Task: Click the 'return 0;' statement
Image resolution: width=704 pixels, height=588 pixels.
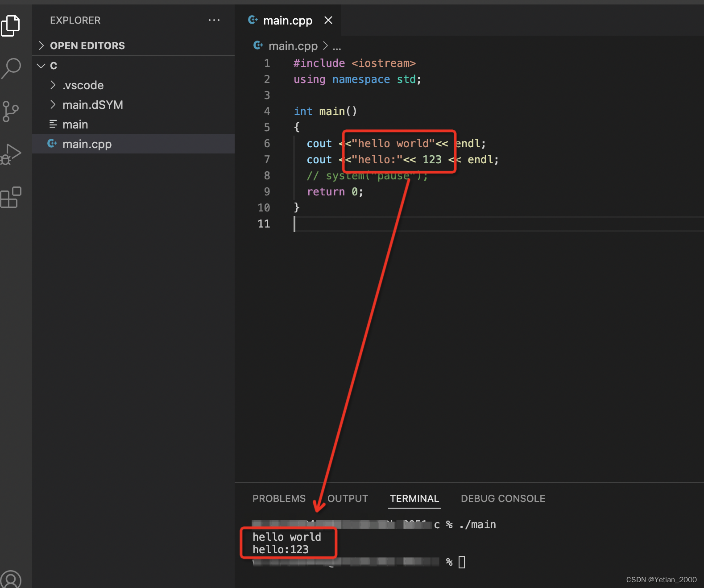Action: (x=335, y=191)
